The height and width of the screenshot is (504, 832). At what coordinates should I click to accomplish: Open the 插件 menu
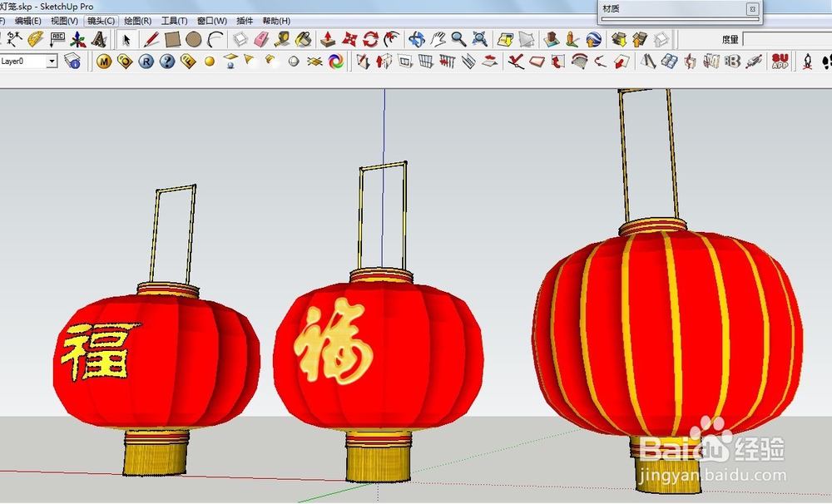[x=245, y=21]
